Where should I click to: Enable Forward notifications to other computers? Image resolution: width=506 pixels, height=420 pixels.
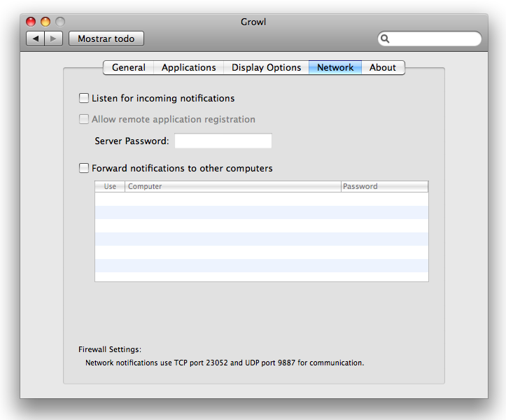[84, 168]
